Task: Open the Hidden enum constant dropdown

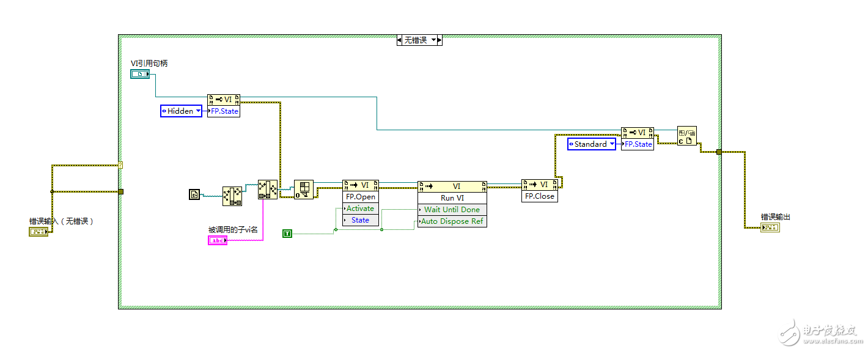Action: click(197, 111)
